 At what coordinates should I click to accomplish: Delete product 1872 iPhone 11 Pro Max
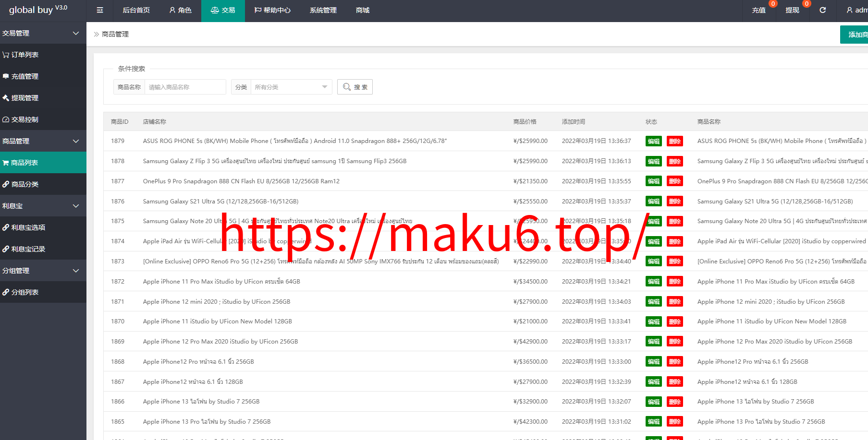675,282
